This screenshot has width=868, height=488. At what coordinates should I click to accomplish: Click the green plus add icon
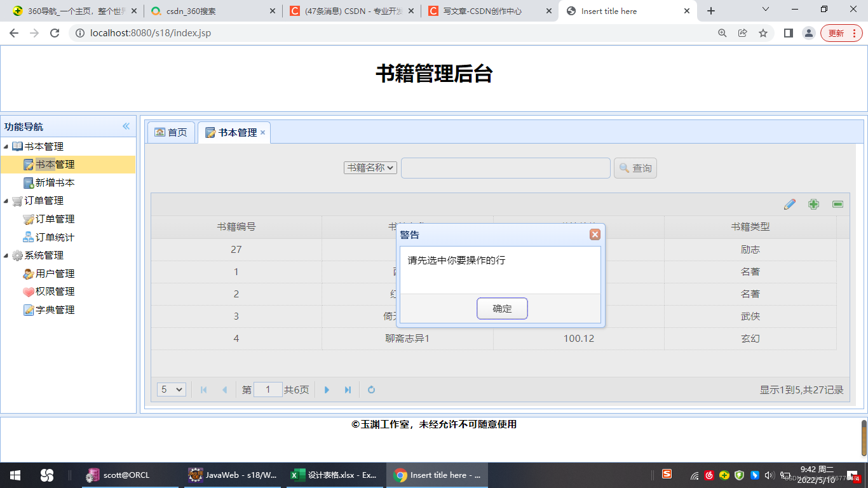click(x=813, y=204)
